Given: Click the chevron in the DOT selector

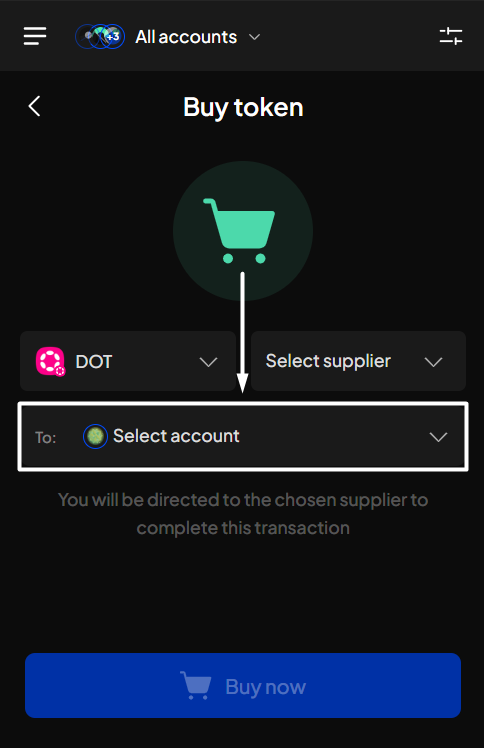Looking at the screenshot, I should pyautogui.click(x=208, y=362).
